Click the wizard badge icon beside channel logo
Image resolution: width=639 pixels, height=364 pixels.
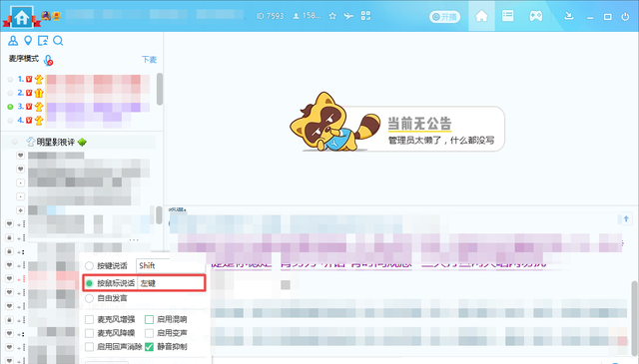pyautogui.click(x=46, y=16)
